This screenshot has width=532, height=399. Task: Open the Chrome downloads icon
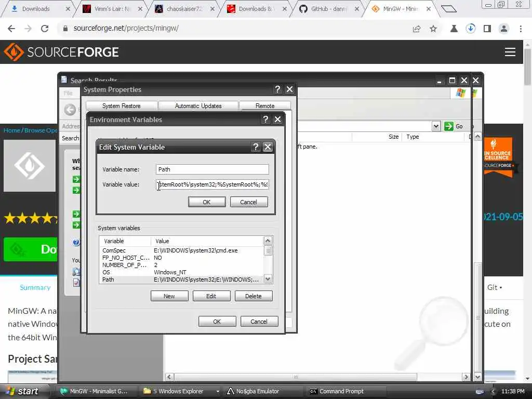coord(471,29)
